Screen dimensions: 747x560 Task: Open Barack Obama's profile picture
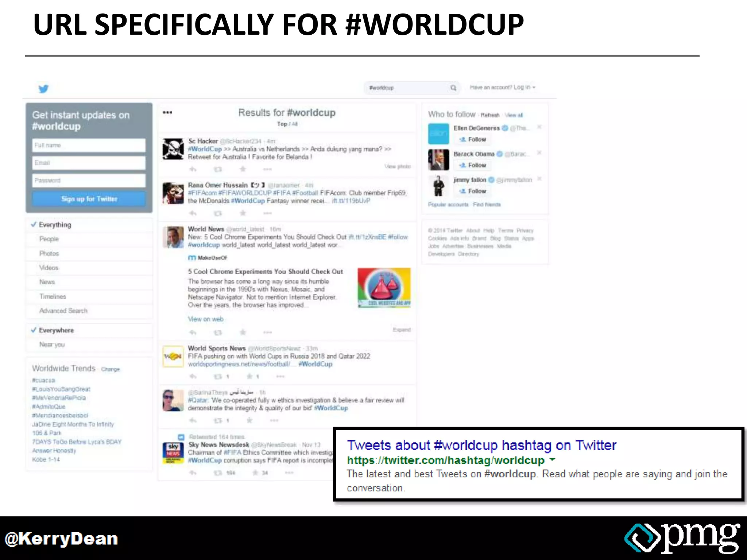(438, 160)
